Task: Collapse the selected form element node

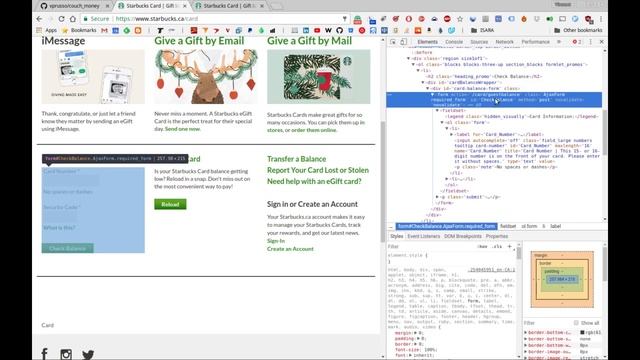Action: click(432, 95)
